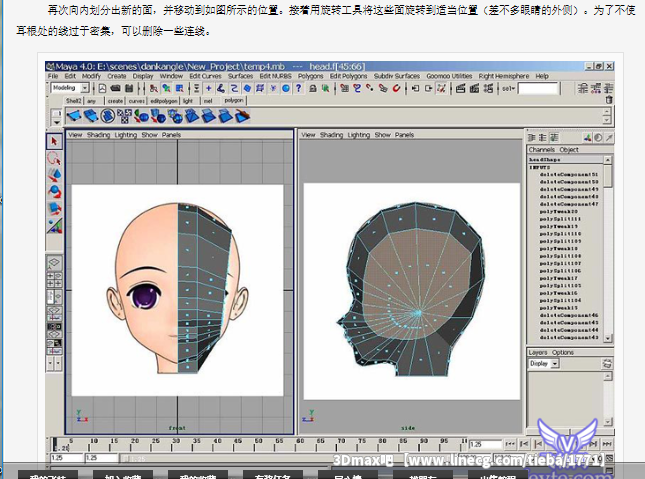
Task: Select by component type mode icon
Action: (180, 88)
